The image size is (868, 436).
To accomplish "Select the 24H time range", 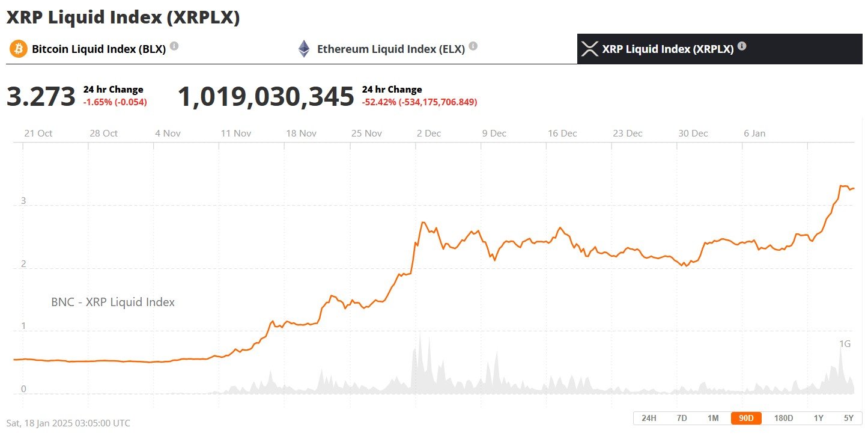I will [649, 418].
